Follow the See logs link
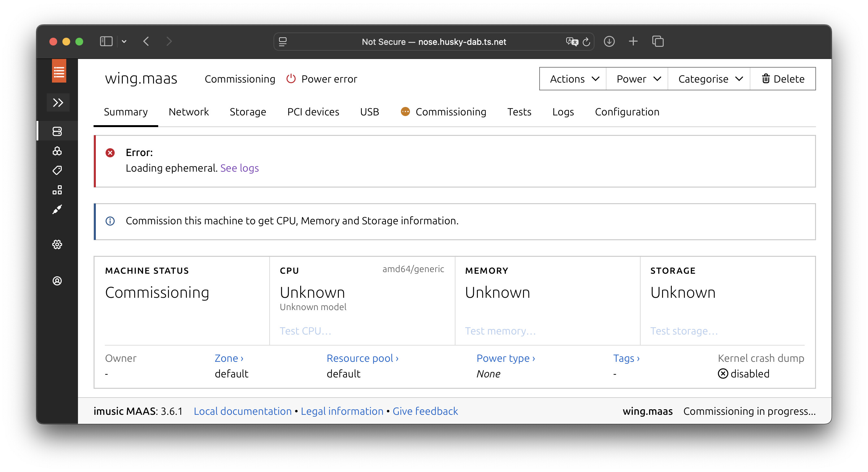This screenshot has height=472, width=868. tap(239, 168)
